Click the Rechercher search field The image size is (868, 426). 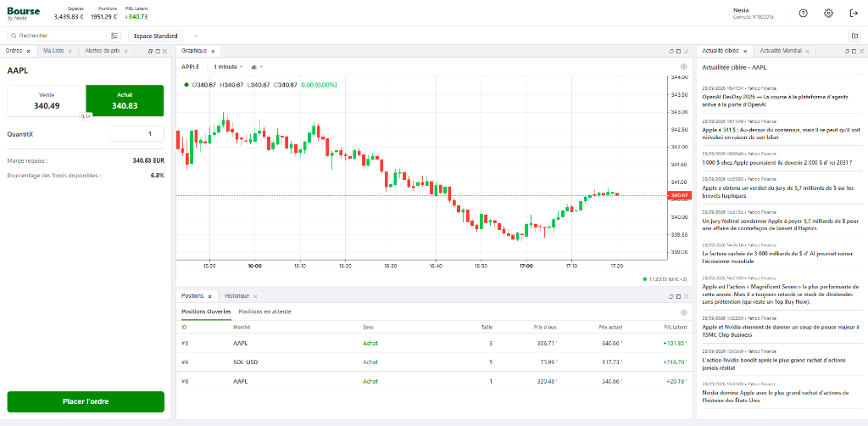pyautogui.click(x=56, y=36)
